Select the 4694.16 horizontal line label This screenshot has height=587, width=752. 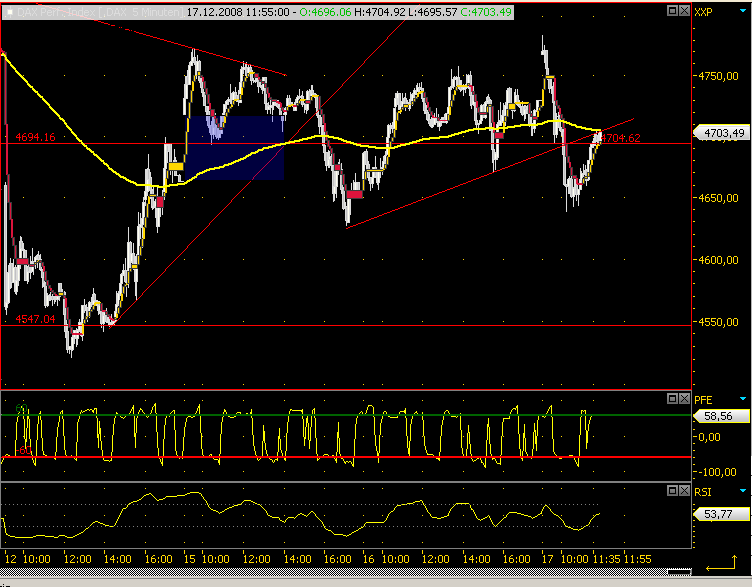pos(35,137)
